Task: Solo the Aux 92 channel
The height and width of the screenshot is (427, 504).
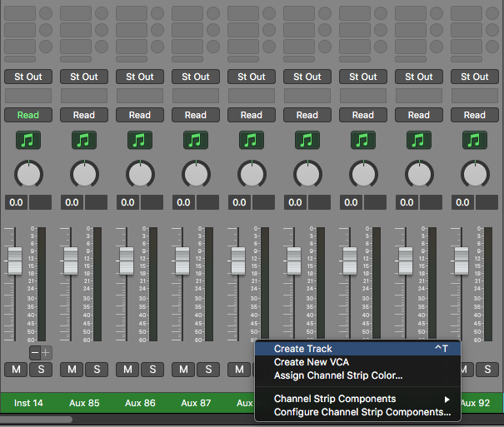Action: point(487,370)
